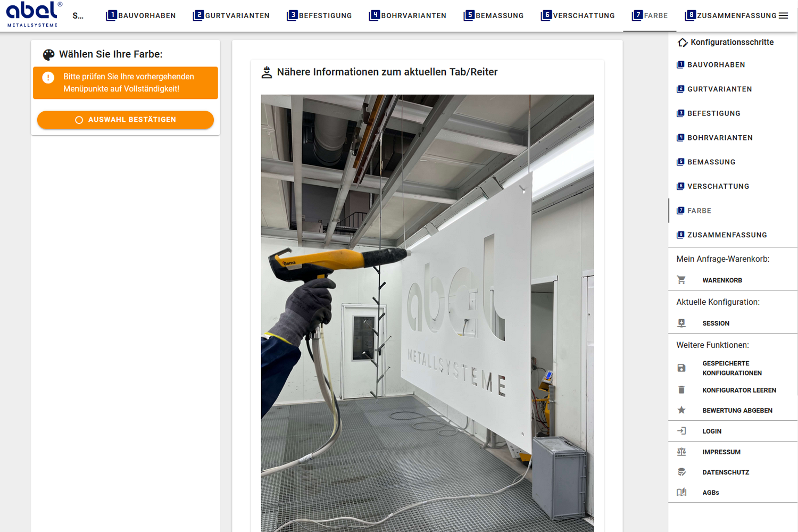Screen dimensions: 798x532
Task: Click step 1 number icon in sidebar
Action: pyautogui.click(x=680, y=65)
